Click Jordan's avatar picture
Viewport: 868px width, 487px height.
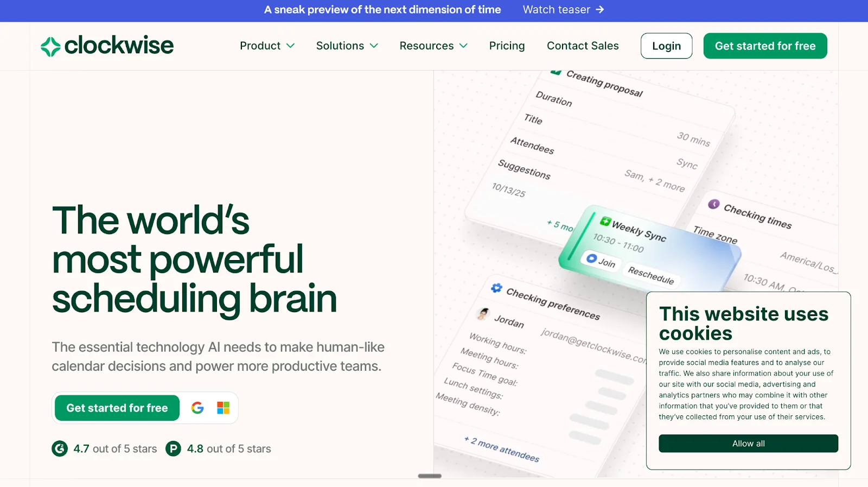pyautogui.click(x=483, y=313)
